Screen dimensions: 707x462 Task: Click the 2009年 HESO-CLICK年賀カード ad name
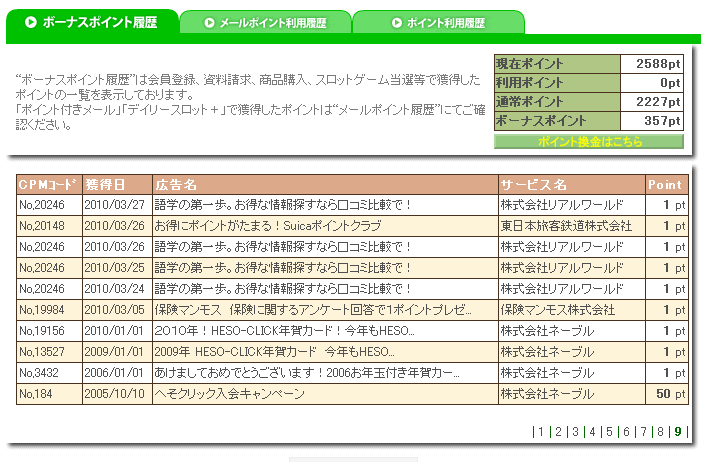click(x=274, y=352)
